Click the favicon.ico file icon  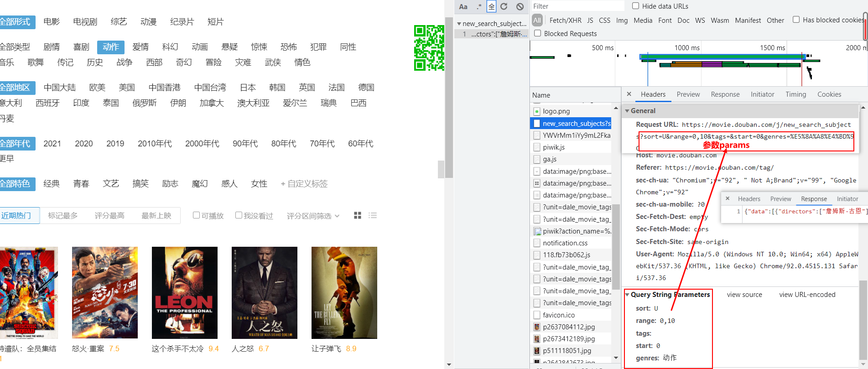point(537,315)
